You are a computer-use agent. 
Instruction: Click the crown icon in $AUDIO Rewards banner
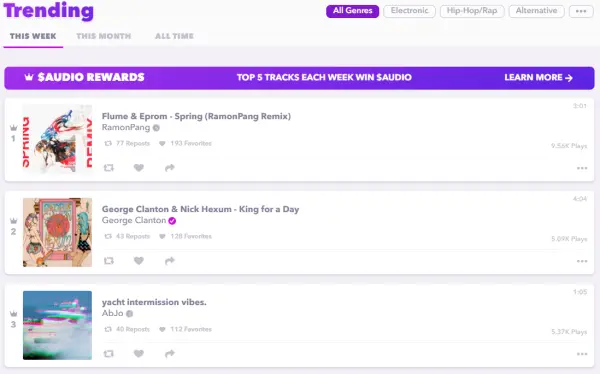(x=29, y=77)
